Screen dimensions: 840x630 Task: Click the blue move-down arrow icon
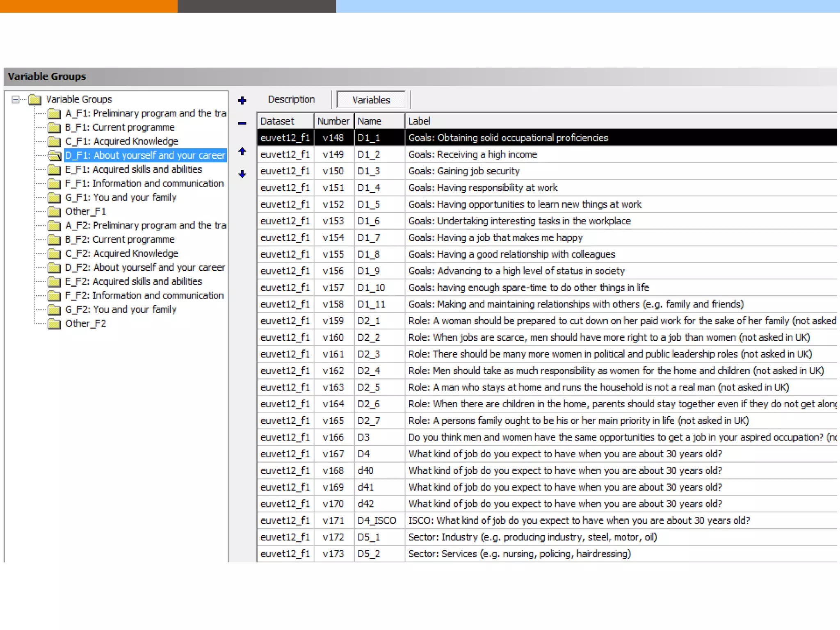click(x=242, y=174)
